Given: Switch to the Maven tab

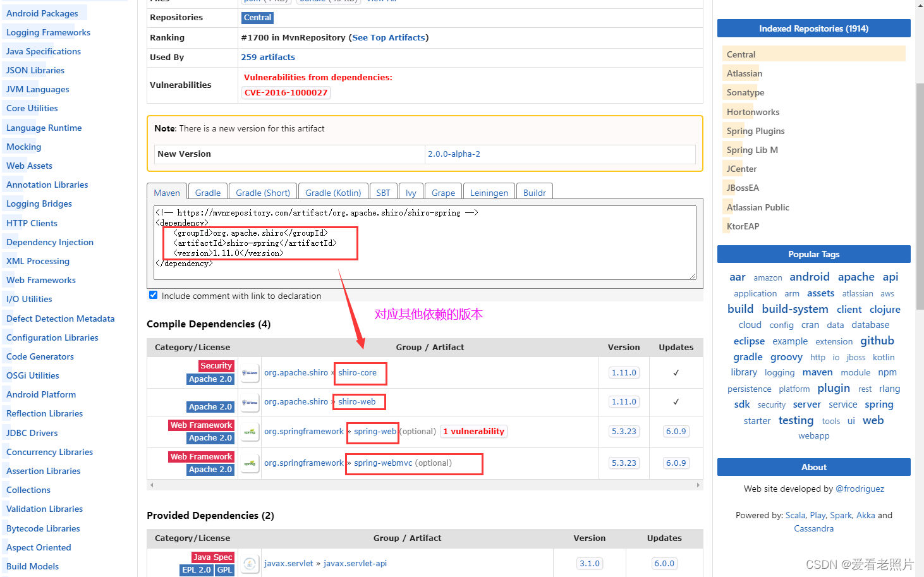Looking at the screenshot, I should (167, 192).
